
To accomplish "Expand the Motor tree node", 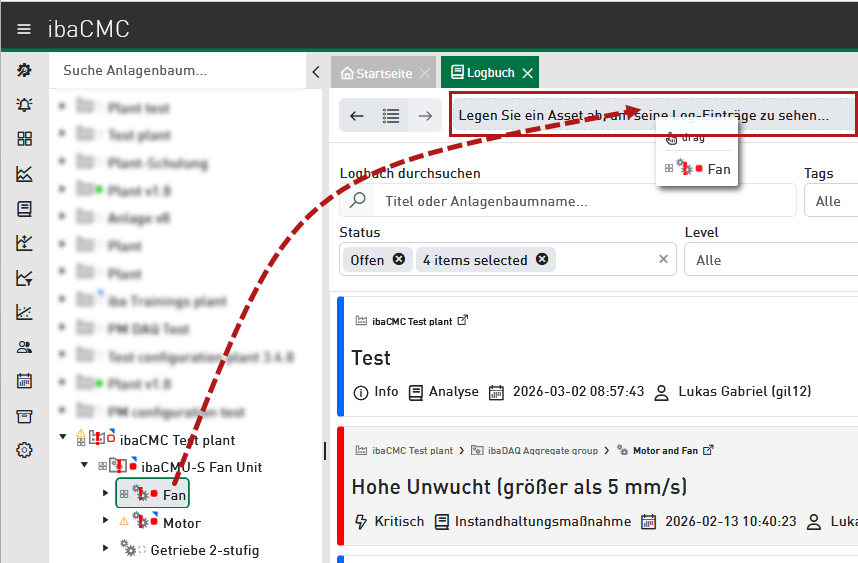I will (106, 520).
